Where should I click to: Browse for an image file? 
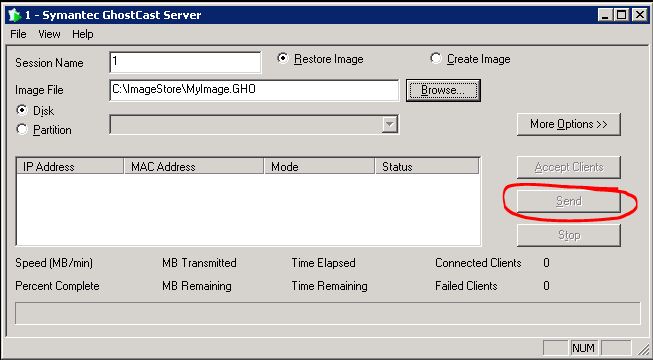click(x=443, y=90)
